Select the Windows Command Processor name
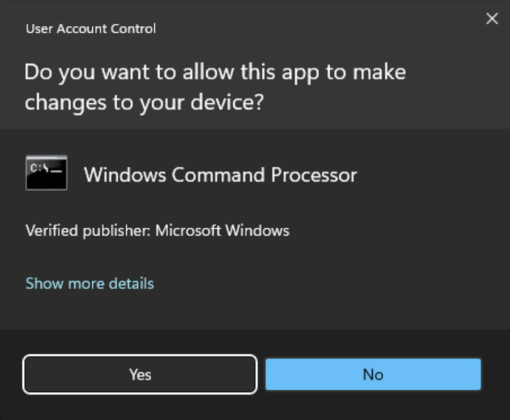Viewport: 510px width, 420px height. click(x=220, y=175)
